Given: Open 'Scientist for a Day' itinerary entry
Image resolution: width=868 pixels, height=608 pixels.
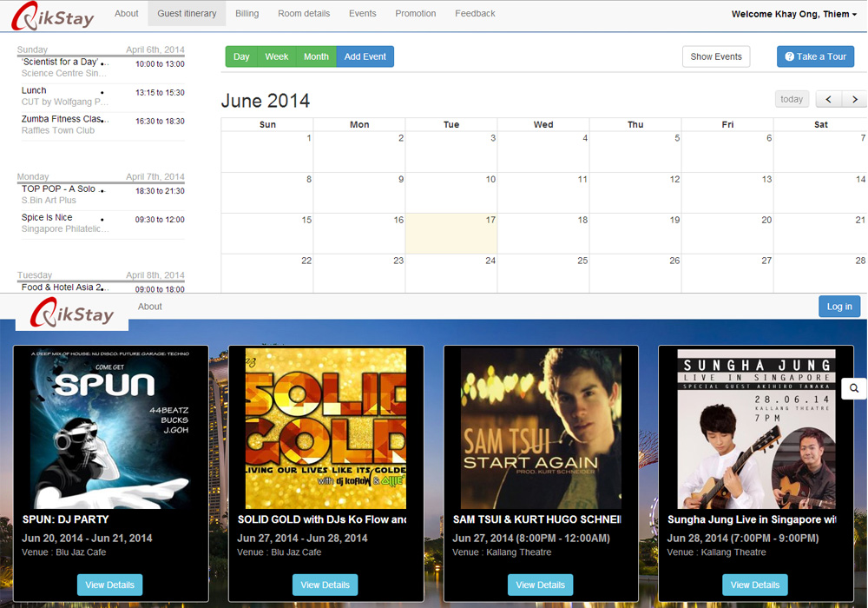Looking at the screenshot, I should [x=103, y=68].
